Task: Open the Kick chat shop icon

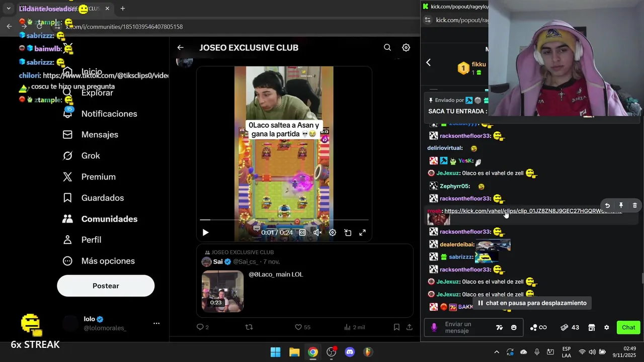Action: coord(592,327)
